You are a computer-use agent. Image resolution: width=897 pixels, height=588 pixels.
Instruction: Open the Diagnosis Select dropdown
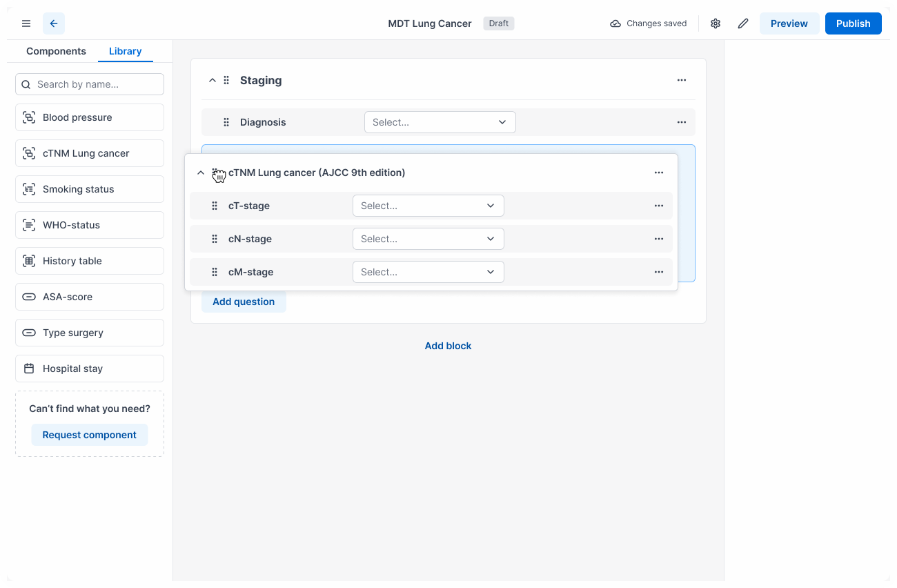(x=440, y=122)
